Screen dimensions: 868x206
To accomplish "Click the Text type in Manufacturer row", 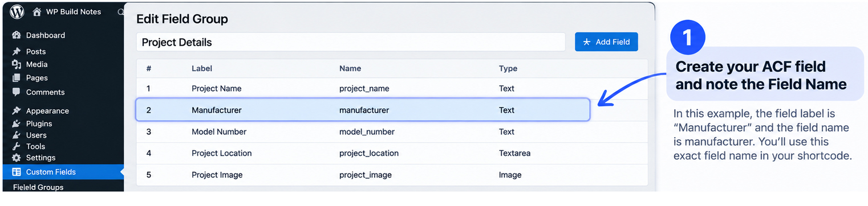I will pos(506,110).
